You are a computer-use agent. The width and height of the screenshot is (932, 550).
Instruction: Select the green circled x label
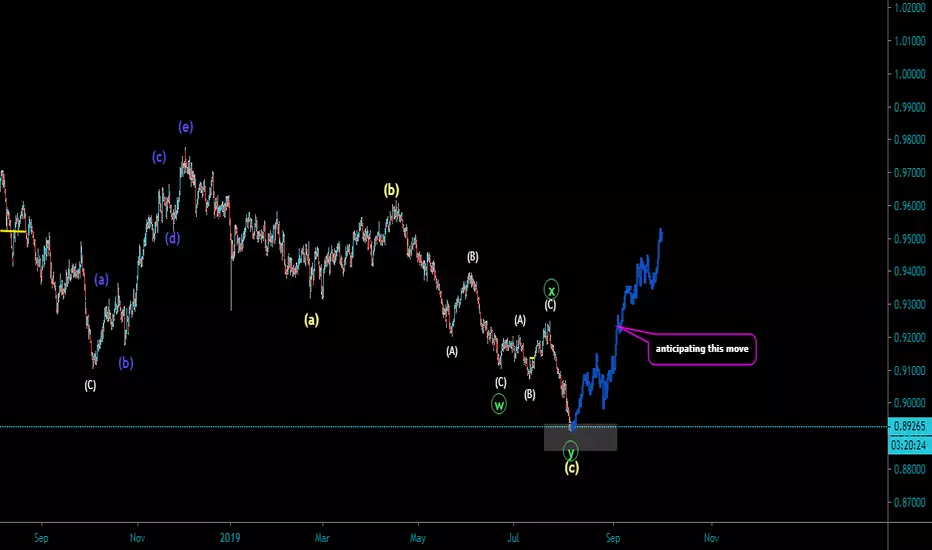pyautogui.click(x=551, y=290)
